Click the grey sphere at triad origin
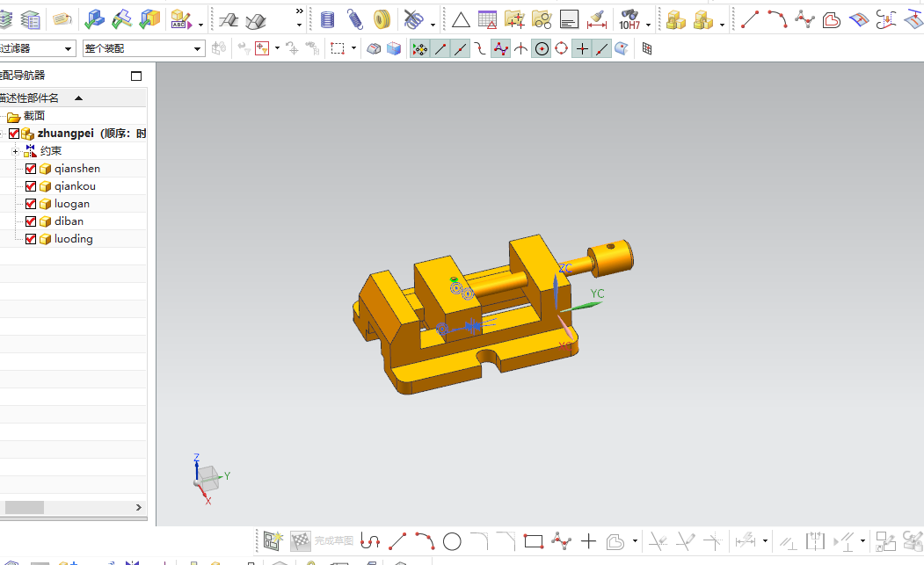This screenshot has width=924, height=565. pos(197,483)
